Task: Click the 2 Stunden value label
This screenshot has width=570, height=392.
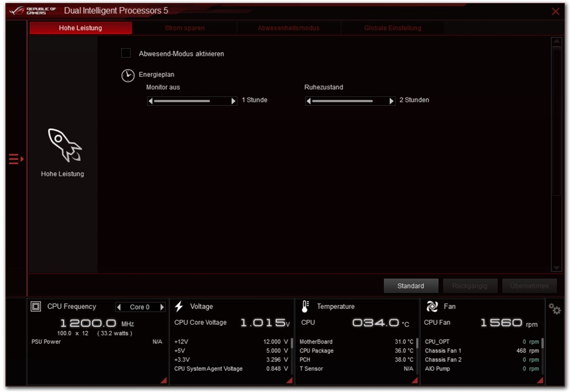Action: (414, 100)
